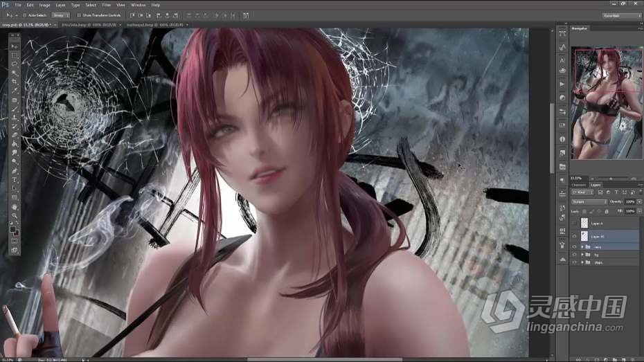Select the Lasso tool
644x362 pixels.
coord(15,64)
